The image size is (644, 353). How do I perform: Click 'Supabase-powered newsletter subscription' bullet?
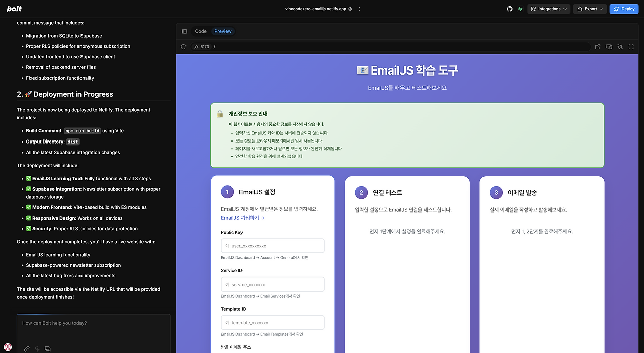click(73, 265)
